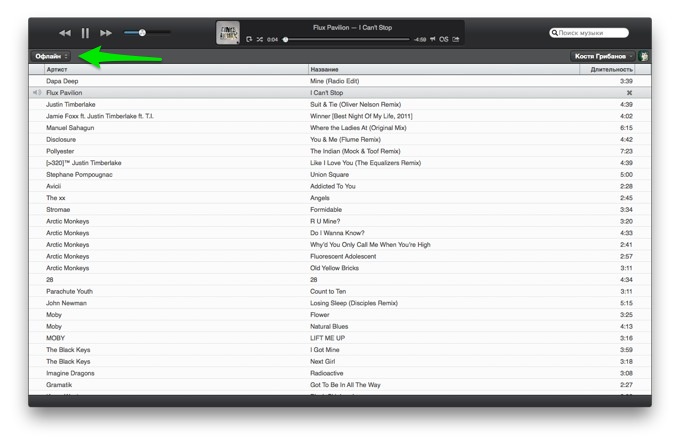Select the Dapa Deep track row

click(x=340, y=81)
